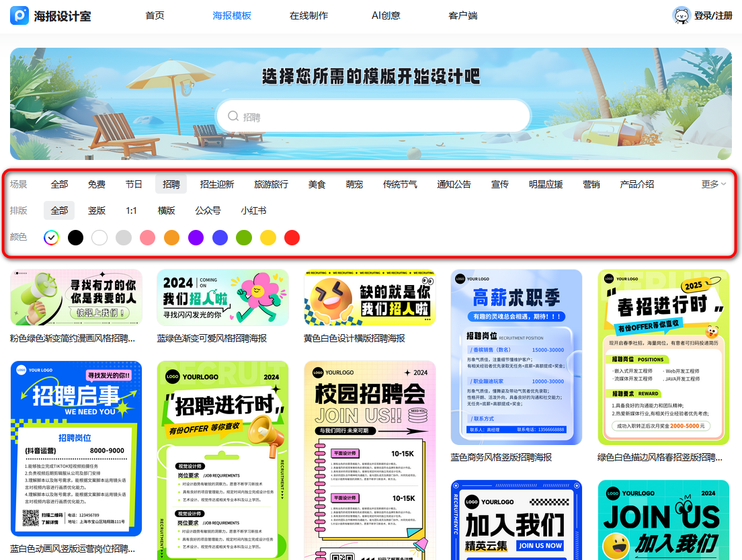
Task: Select the multicolor checkmark color filter
Action: (52, 237)
